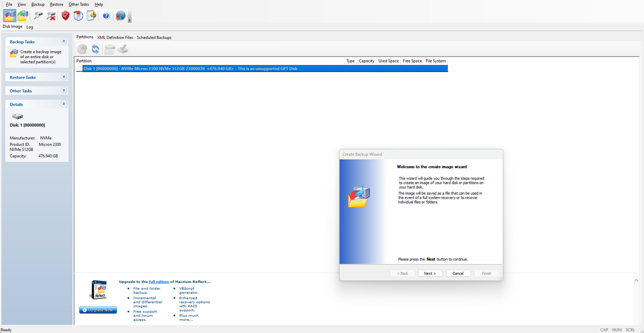644x333 pixels.
Task: Open the View menu
Action: pyautogui.click(x=22, y=4)
